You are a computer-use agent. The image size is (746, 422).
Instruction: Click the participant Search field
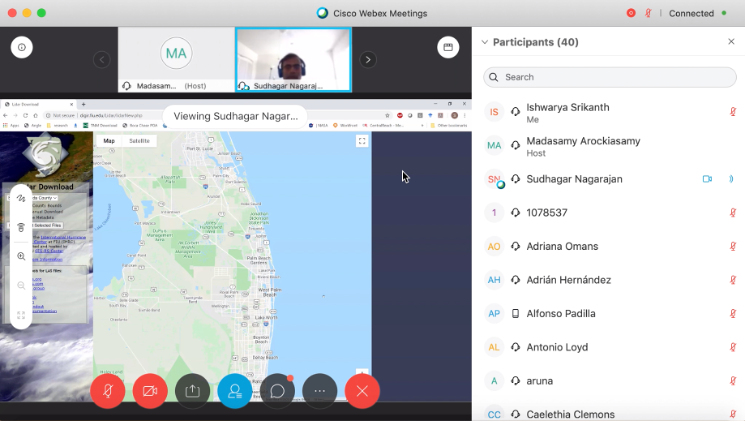click(x=610, y=77)
